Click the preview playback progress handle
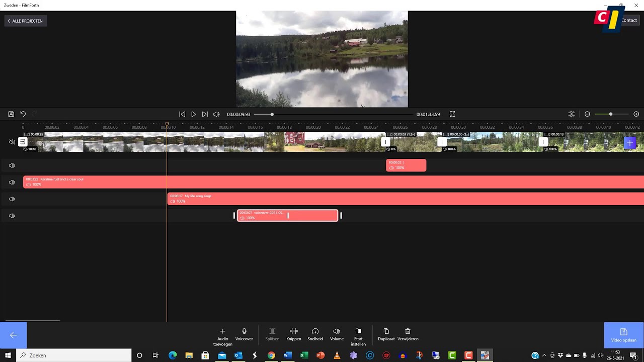 point(272,114)
